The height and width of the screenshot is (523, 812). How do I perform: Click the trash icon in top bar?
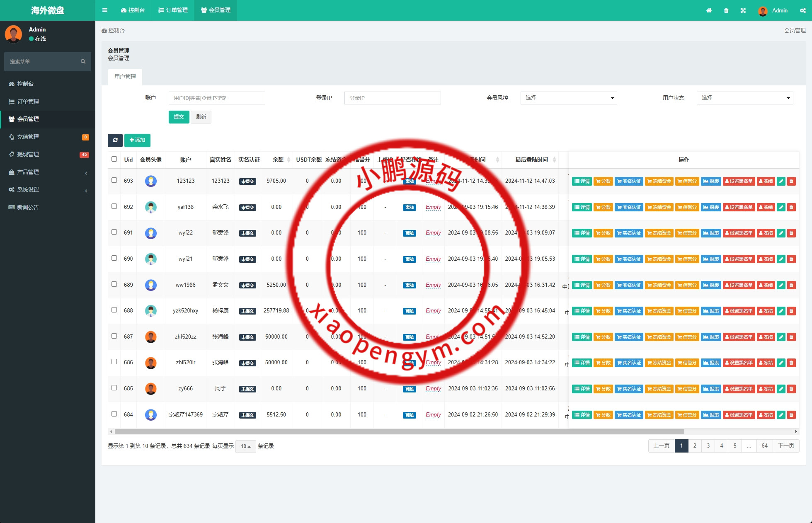726,10
